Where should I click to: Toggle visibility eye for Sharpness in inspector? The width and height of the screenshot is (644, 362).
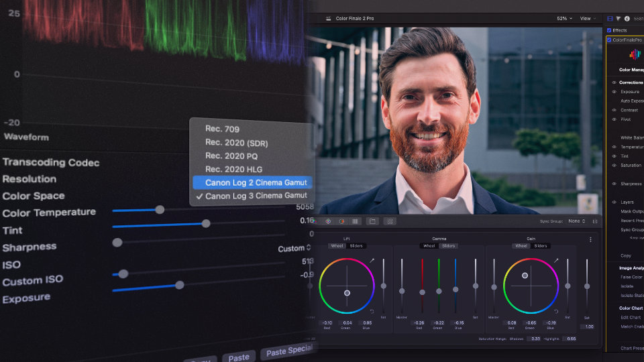614,184
